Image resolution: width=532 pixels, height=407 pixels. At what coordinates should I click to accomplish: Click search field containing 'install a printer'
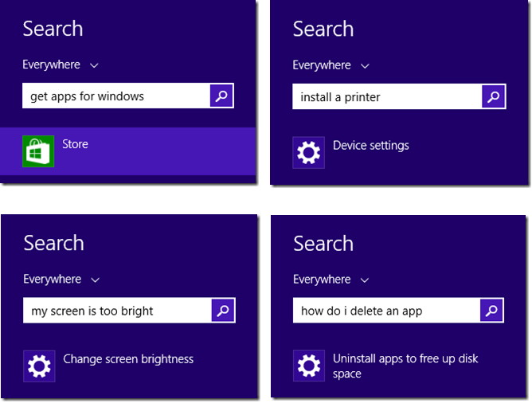pyautogui.click(x=387, y=96)
